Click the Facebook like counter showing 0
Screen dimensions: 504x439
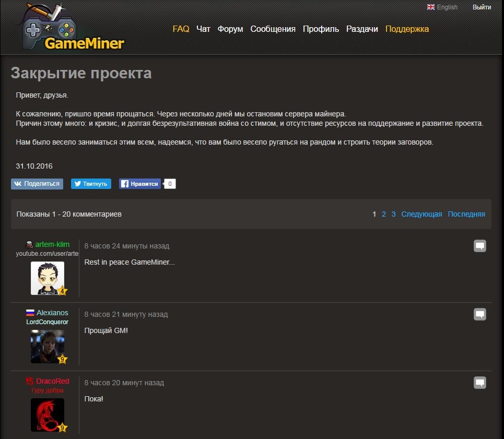tap(170, 184)
